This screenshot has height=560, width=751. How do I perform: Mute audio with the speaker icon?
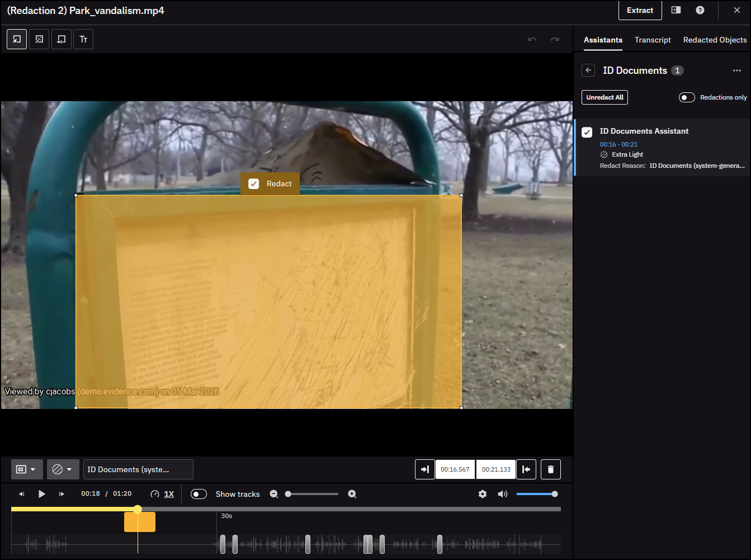pyautogui.click(x=503, y=494)
